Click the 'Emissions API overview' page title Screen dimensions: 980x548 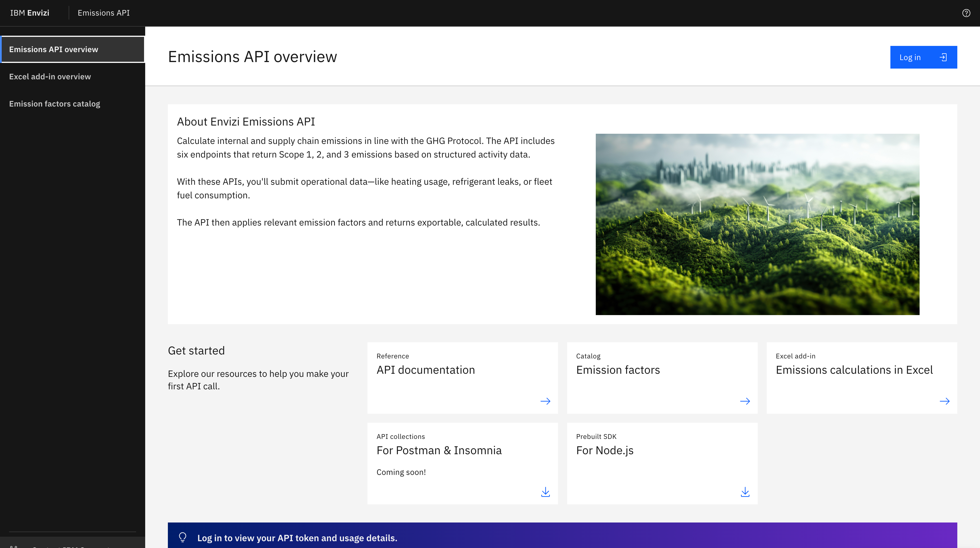click(253, 57)
